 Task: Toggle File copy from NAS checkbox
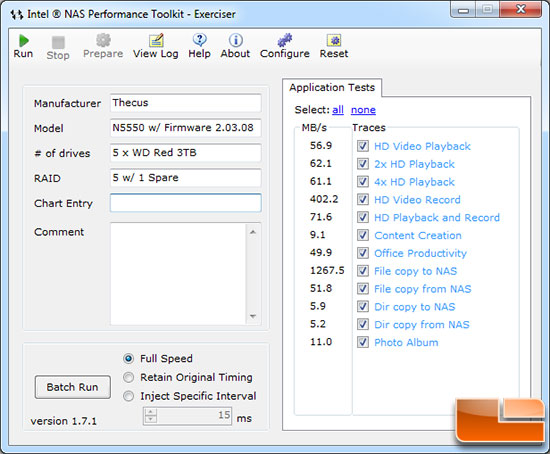click(363, 289)
